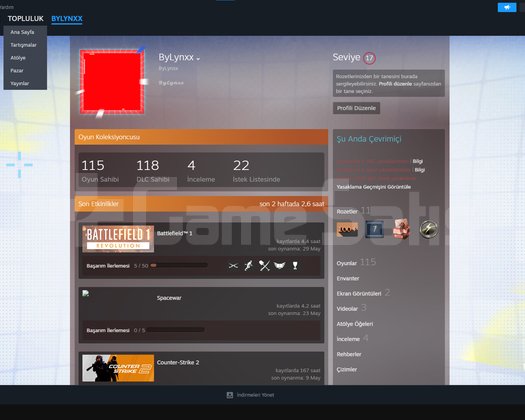This screenshot has height=420, width=525.
Task: Click the round silver lightning badge icon
Action: coord(429,229)
